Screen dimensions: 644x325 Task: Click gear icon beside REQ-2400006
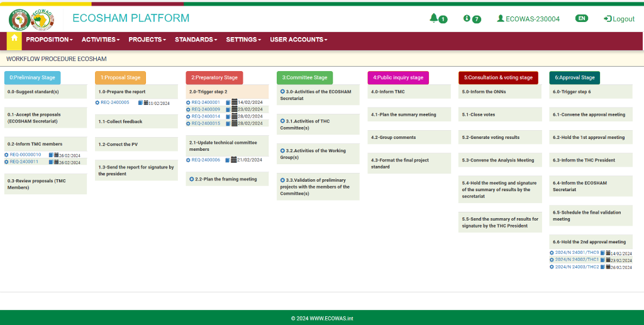(188, 160)
